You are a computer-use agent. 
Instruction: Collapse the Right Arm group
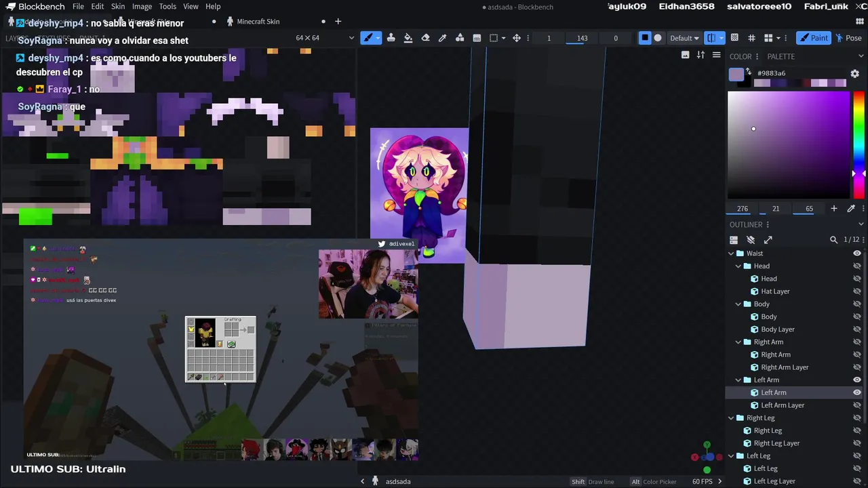click(x=738, y=342)
